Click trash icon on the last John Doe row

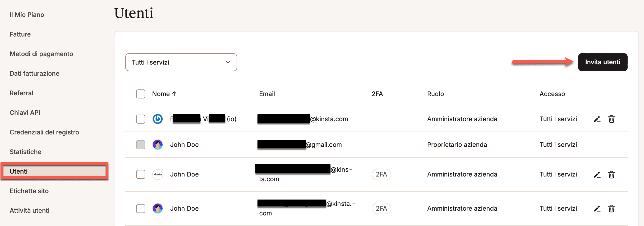pos(611,209)
